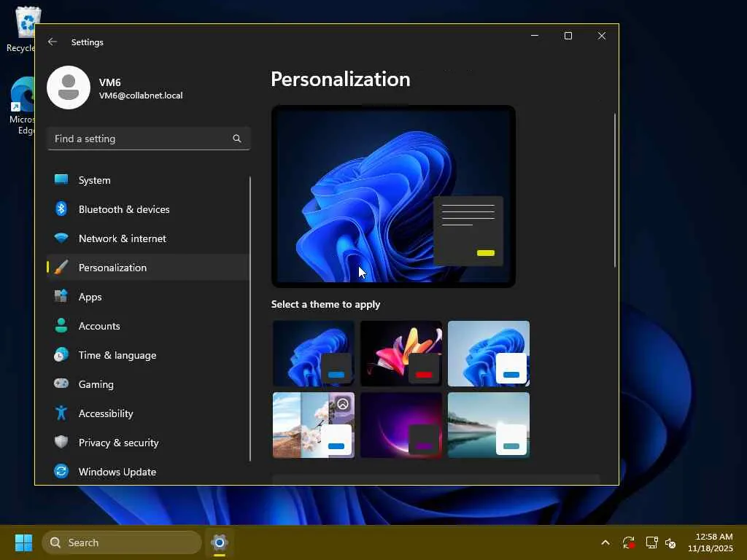The height and width of the screenshot is (560, 747).
Task: Click the sync status tray icon
Action: tap(628, 542)
